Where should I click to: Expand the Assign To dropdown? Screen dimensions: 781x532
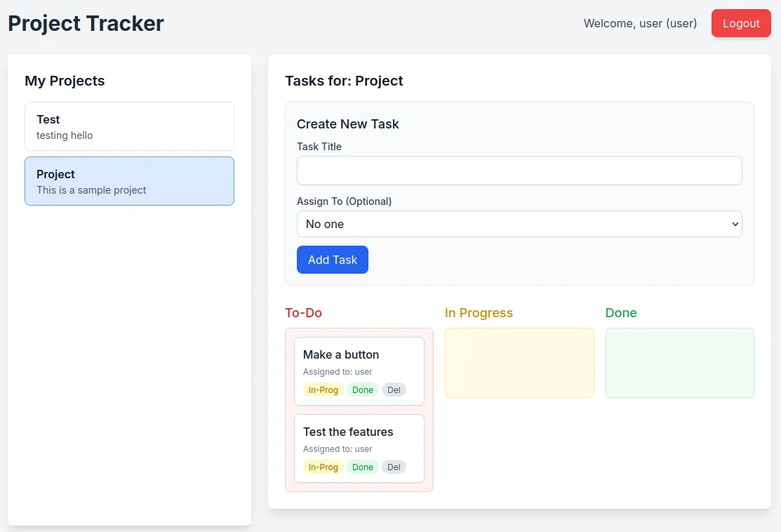[x=519, y=224]
